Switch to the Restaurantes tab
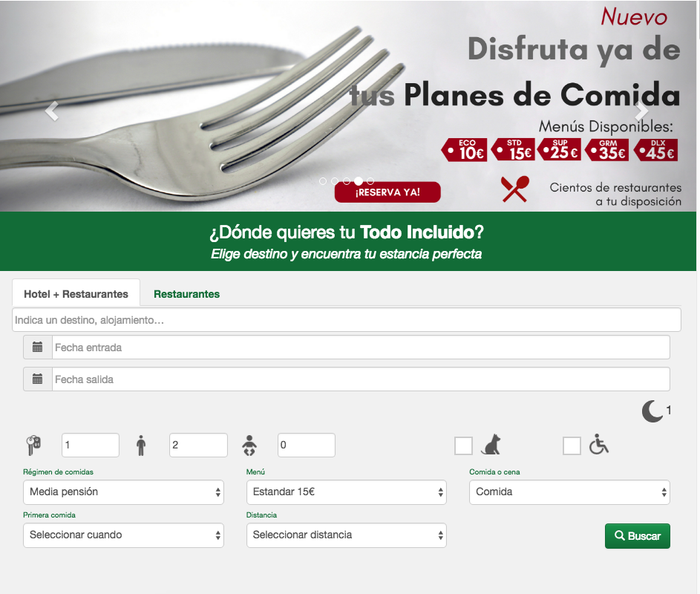 point(186,294)
